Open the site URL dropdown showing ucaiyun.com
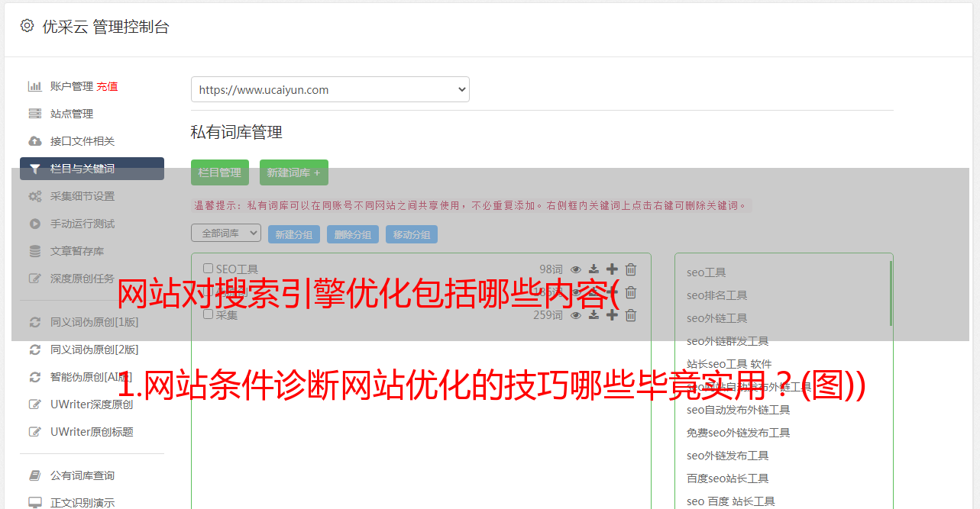980x509 pixels. click(330, 89)
